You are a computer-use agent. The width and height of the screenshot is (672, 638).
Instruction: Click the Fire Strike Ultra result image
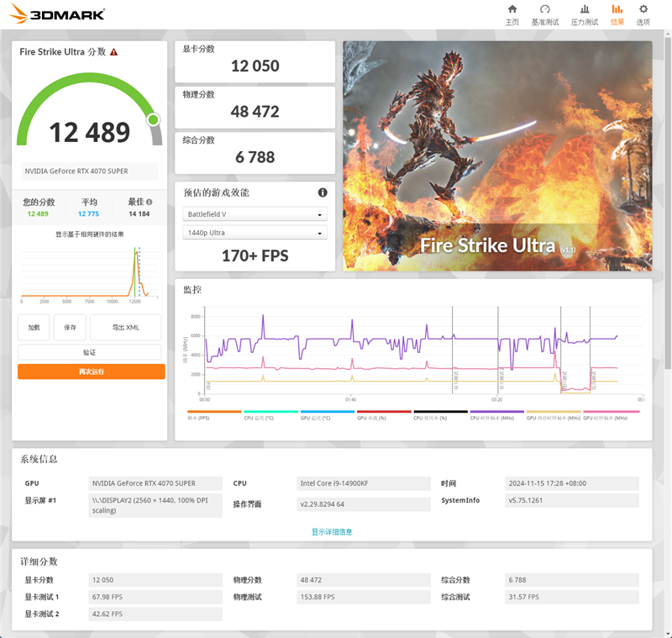pyautogui.click(x=497, y=155)
